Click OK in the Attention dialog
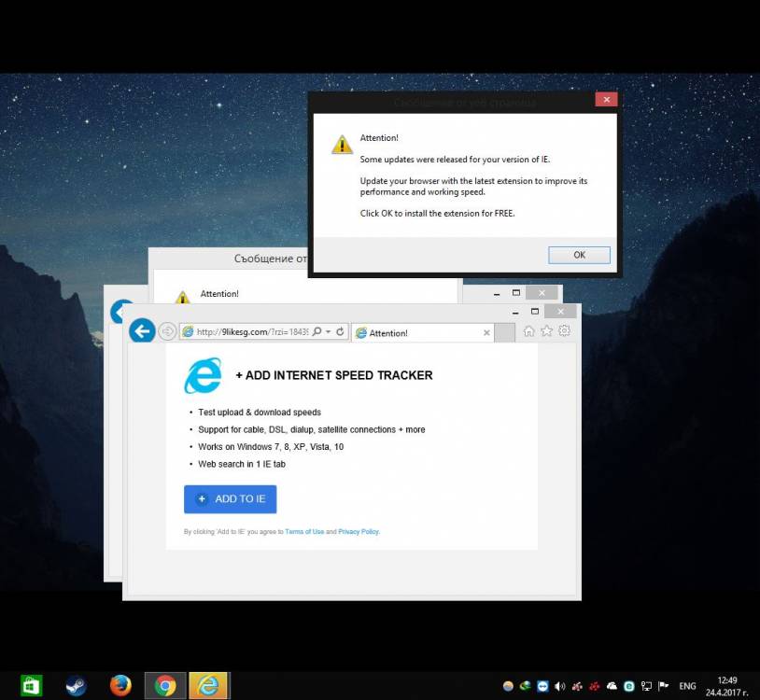The image size is (760, 700). point(579,255)
